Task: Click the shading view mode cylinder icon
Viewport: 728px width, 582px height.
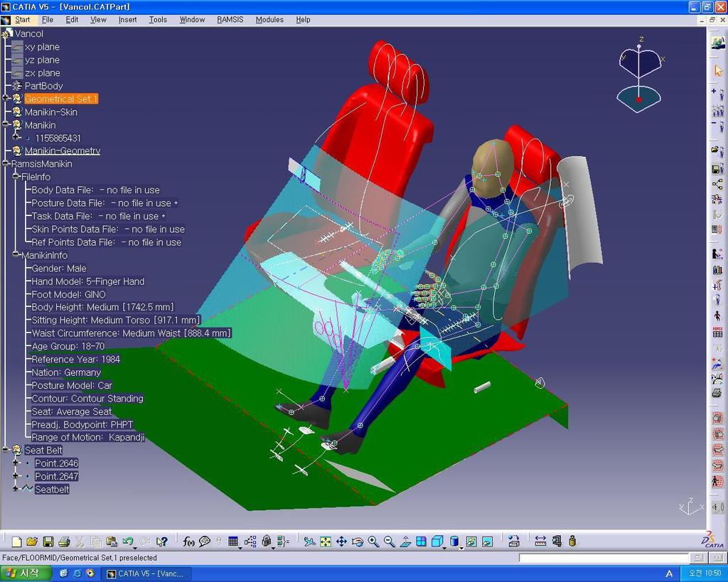Action: (x=454, y=541)
